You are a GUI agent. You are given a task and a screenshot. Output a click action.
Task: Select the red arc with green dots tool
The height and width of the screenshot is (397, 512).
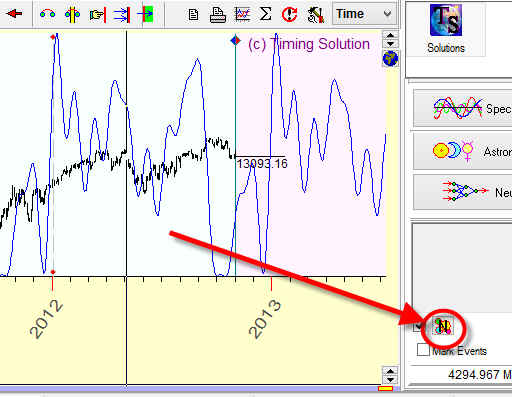click(x=47, y=14)
